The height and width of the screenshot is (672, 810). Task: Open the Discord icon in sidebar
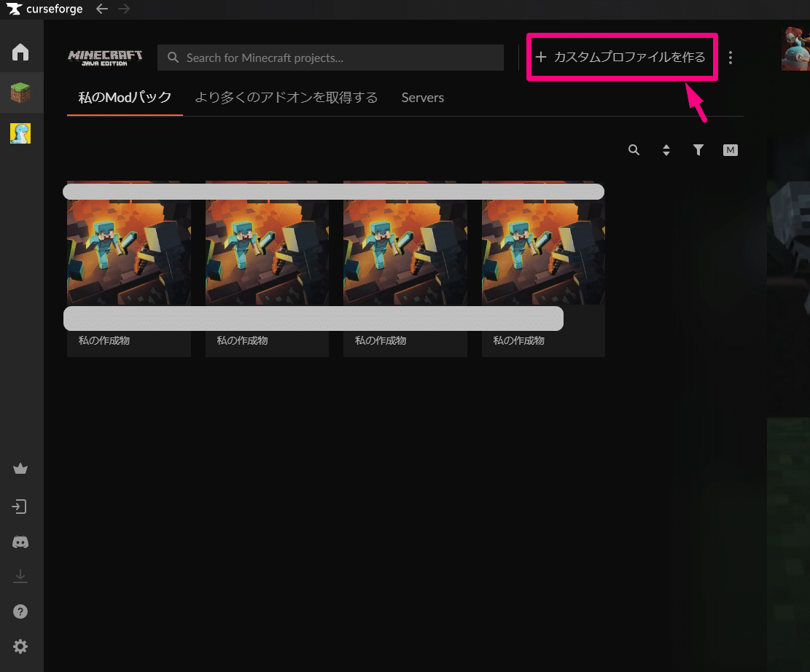click(20, 542)
